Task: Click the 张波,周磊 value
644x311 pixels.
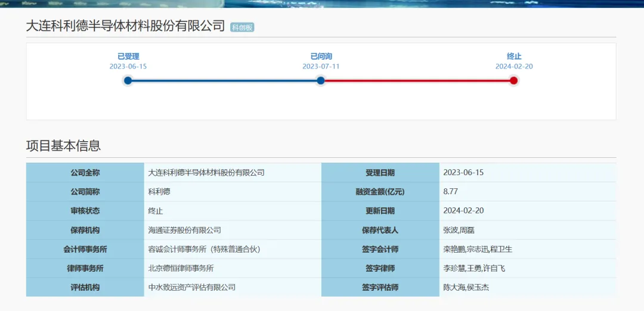Action: [459, 230]
